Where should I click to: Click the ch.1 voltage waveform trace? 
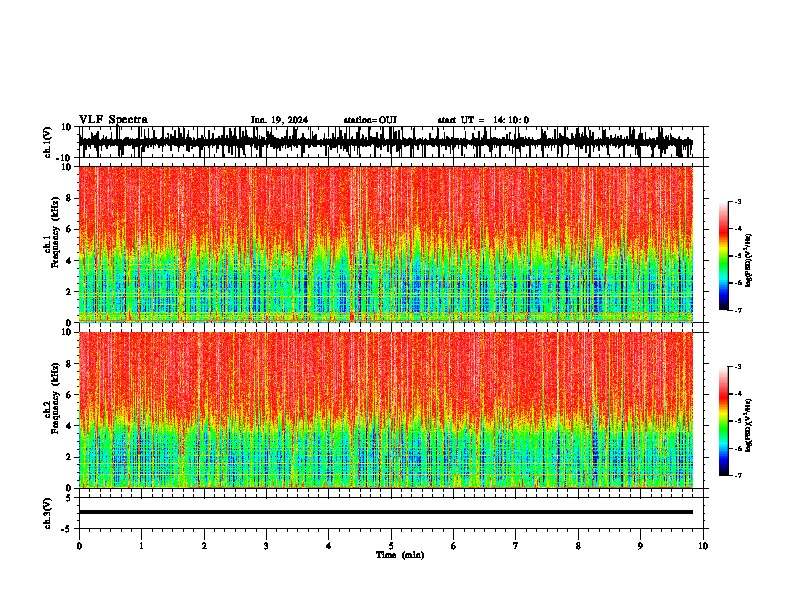click(x=386, y=142)
